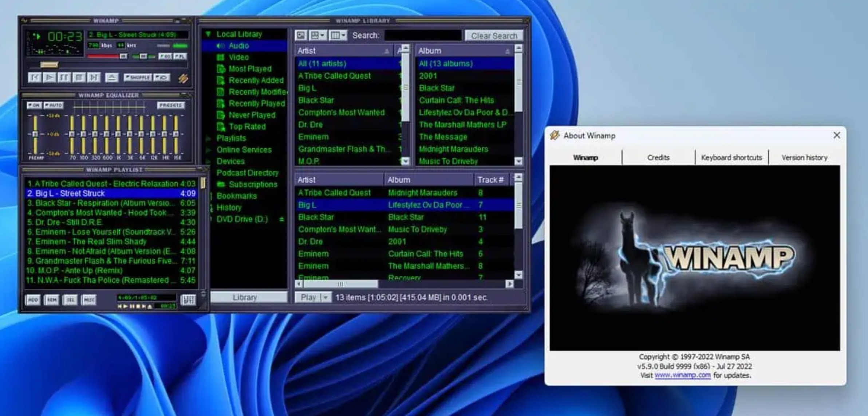Select Eminem in the Artist list
The height and width of the screenshot is (416, 868).
pos(315,137)
